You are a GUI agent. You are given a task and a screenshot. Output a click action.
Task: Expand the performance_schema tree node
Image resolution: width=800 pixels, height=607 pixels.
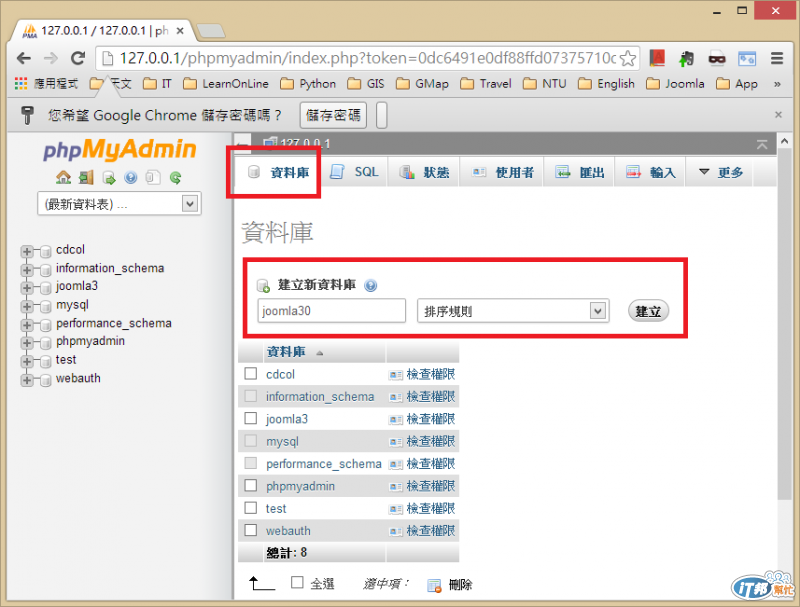[x=27, y=324]
